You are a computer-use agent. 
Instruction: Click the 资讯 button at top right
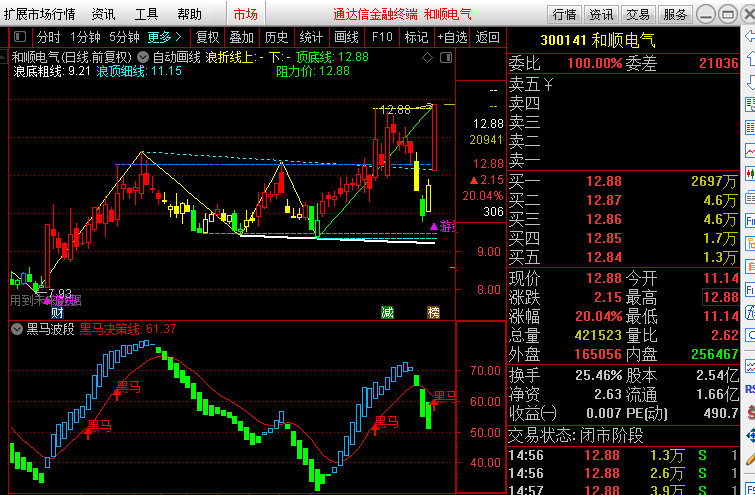601,14
